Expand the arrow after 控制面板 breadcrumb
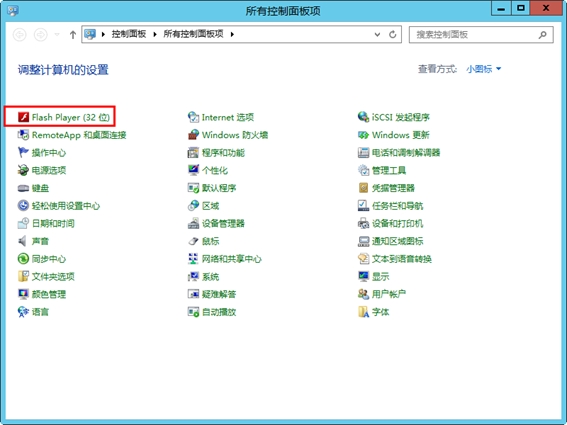567x425 pixels. point(155,34)
